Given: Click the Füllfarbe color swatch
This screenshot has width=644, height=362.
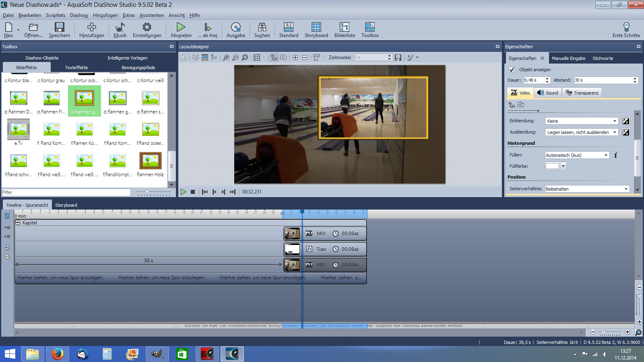Looking at the screenshot, I should pyautogui.click(x=552, y=166).
